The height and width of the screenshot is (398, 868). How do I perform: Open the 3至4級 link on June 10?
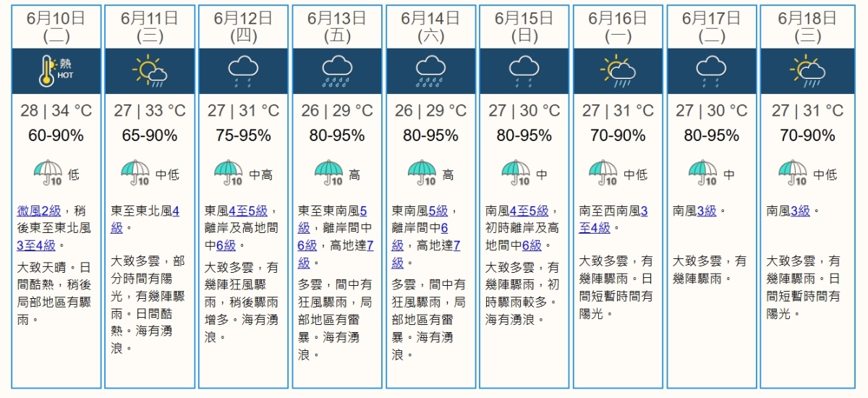(x=36, y=245)
